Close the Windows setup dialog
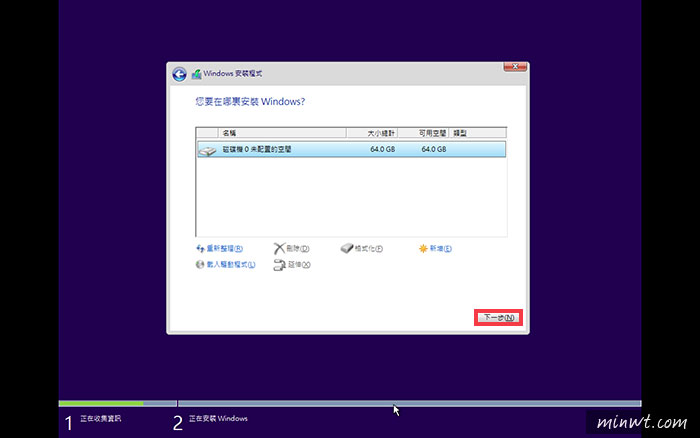The height and width of the screenshot is (438, 700). point(515,67)
